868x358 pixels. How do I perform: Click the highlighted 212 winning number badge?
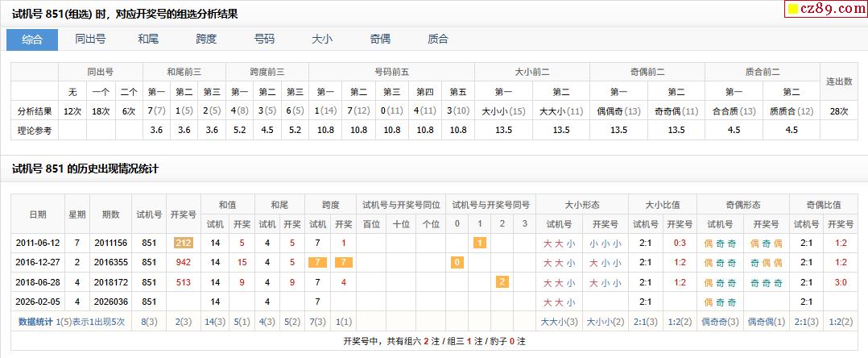click(x=183, y=242)
